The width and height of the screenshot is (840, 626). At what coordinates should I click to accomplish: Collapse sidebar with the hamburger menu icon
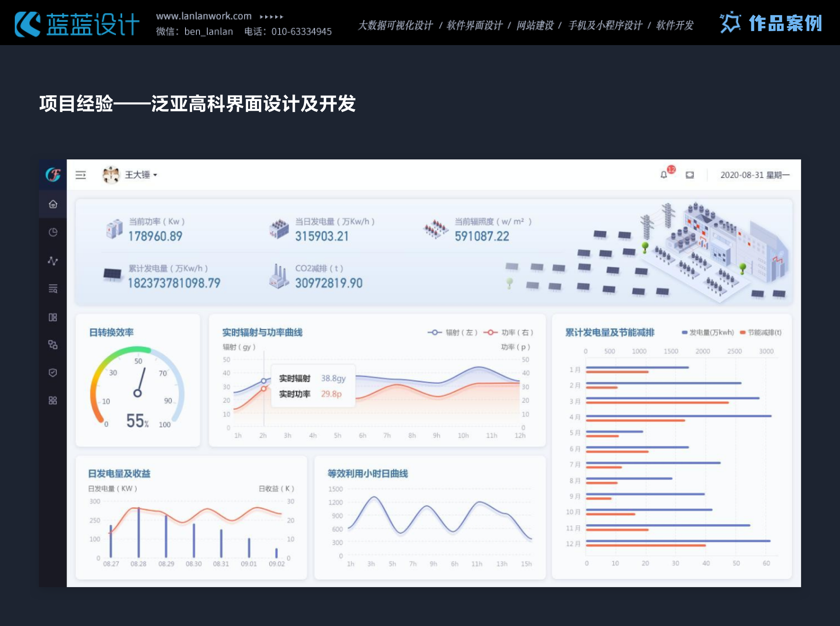pyautogui.click(x=80, y=175)
